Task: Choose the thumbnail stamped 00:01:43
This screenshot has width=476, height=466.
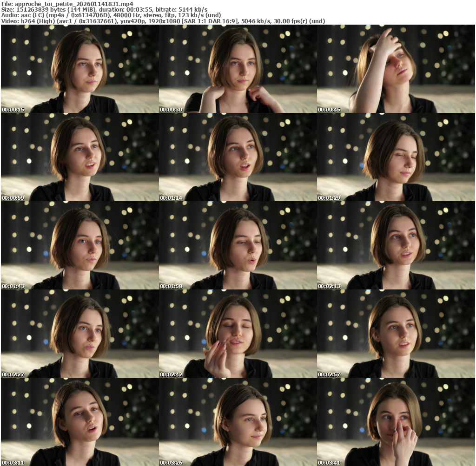Action: click(79, 245)
